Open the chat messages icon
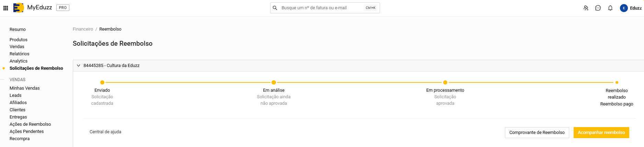The width and height of the screenshot is (644, 147). pos(598,8)
